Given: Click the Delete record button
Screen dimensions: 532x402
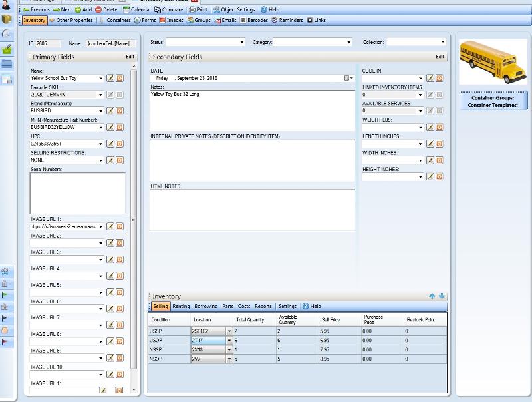Looking at the screenshot, I should (x=106, y=10).
